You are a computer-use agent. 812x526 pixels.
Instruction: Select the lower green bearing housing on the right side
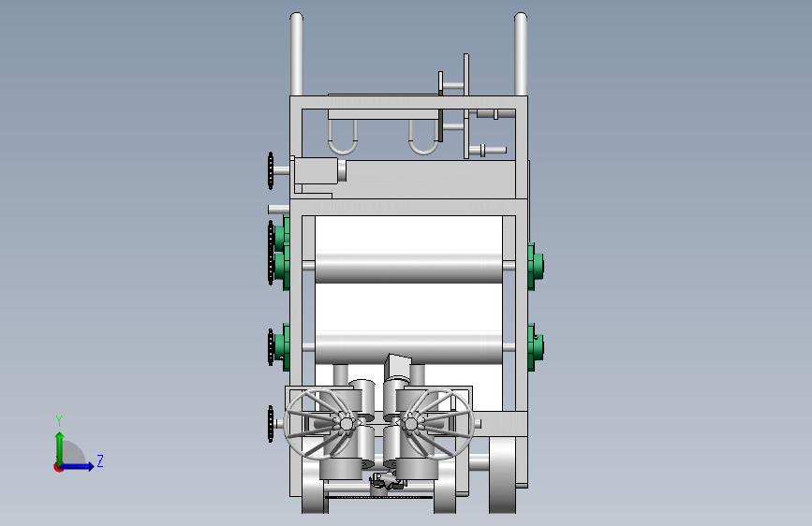click(x=536, y=347)
